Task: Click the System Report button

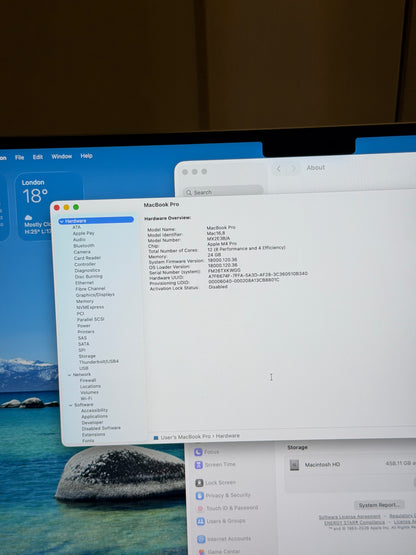Action: click(x=379, y=505)
